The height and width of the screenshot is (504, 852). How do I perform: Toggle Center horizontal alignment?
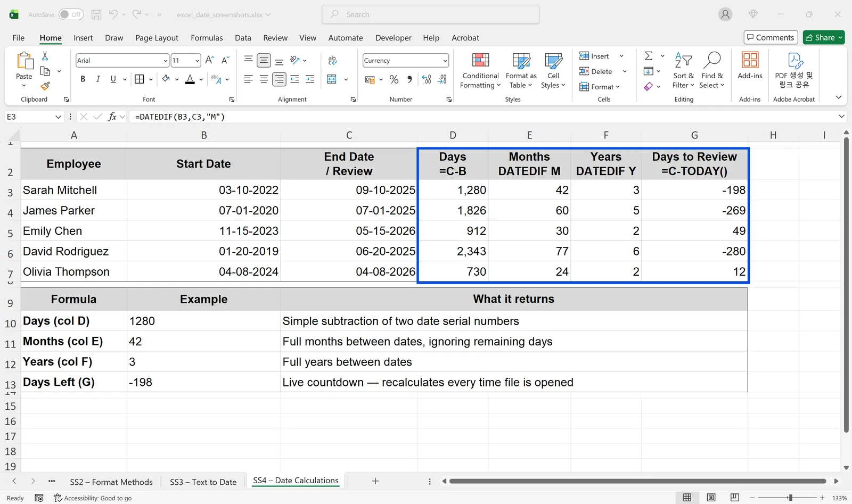[264, 79]
